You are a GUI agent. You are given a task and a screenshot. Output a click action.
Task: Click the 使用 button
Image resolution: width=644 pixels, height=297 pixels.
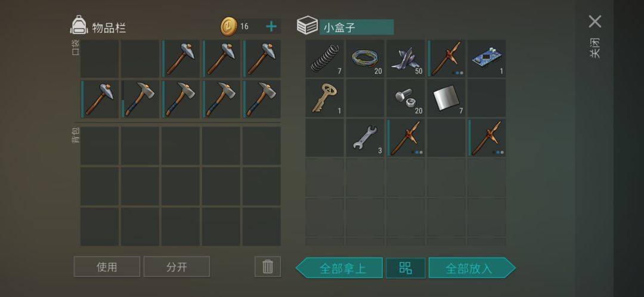tap(107, 267)
